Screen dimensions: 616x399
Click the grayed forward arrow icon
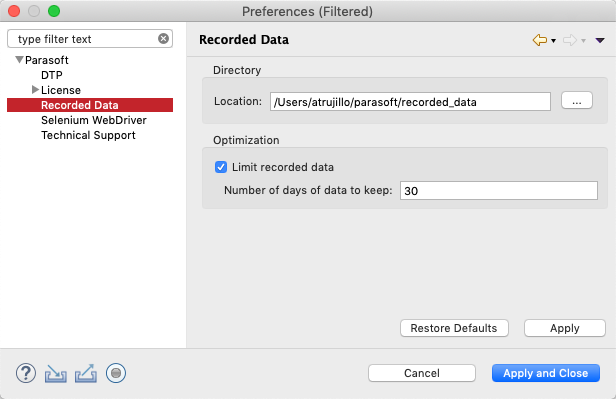570,40
